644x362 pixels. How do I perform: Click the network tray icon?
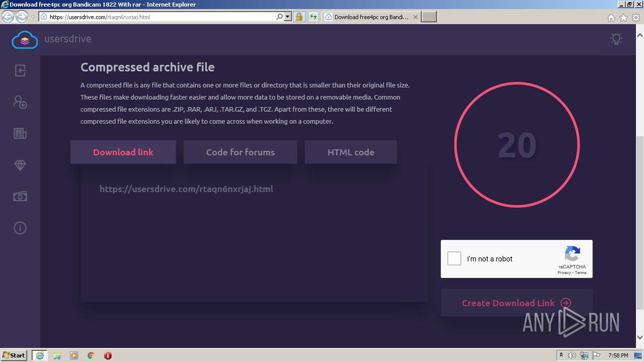click(584, 355)
